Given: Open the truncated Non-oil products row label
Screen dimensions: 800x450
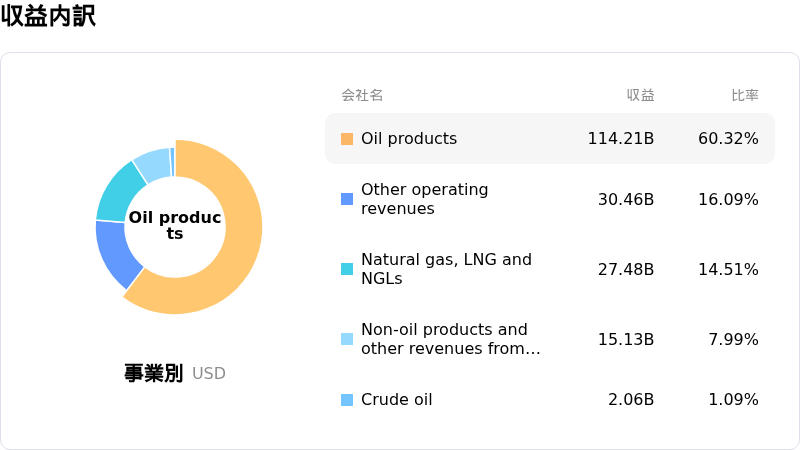Looking at the screenshot, I should point(450,339).
